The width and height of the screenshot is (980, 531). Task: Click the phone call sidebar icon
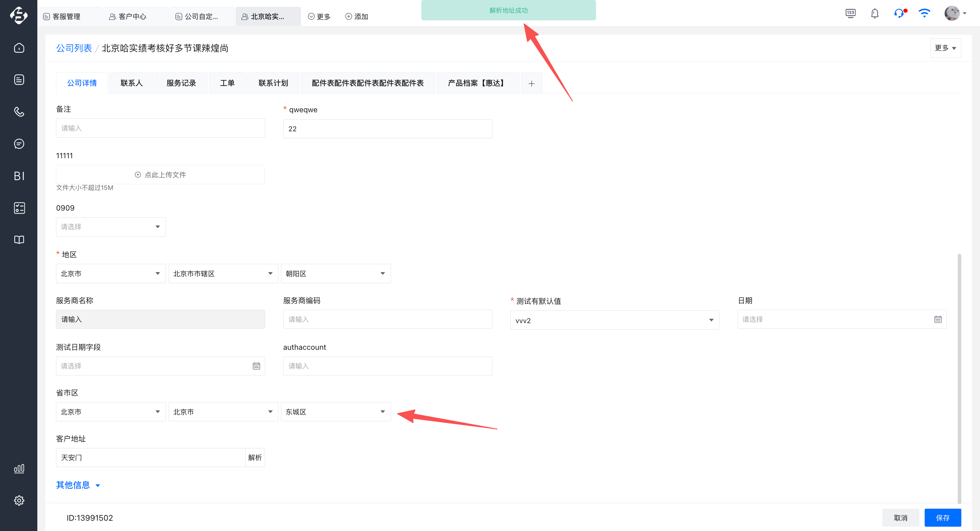point(19,112)
